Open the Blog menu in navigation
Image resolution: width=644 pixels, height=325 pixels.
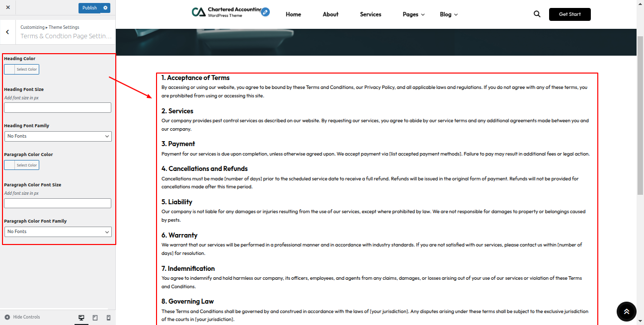pos(448,14)
